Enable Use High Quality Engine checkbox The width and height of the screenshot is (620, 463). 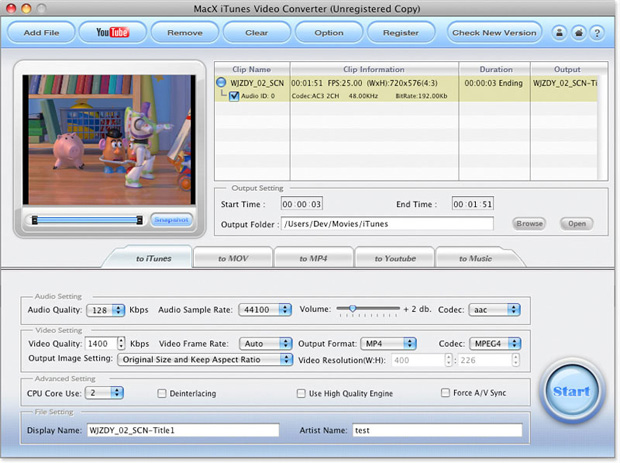coord(301,393)
